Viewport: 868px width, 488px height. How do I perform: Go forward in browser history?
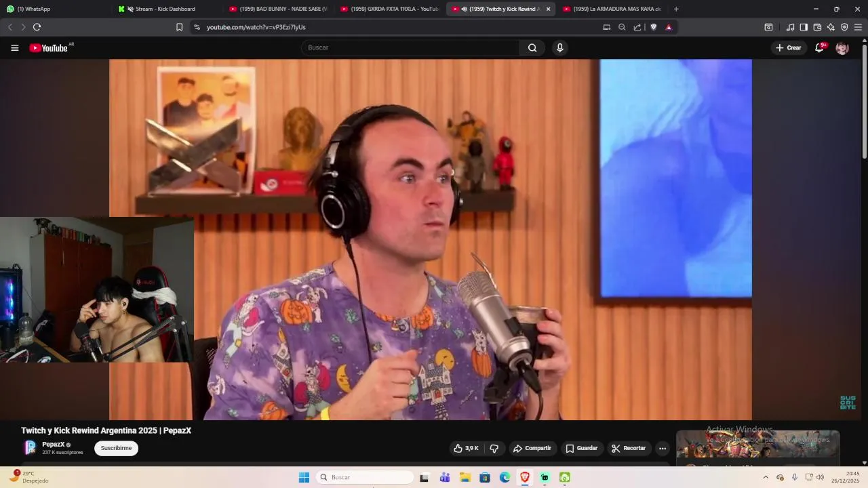coord(23,27)
